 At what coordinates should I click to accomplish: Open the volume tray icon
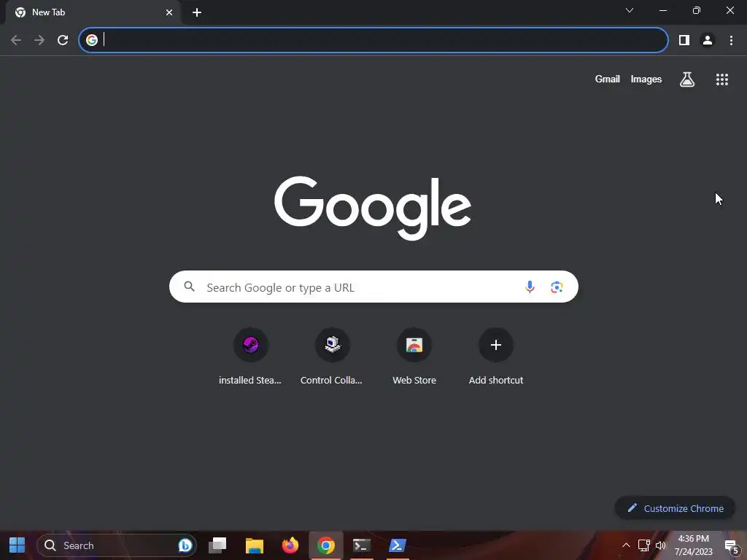(660, 545)
